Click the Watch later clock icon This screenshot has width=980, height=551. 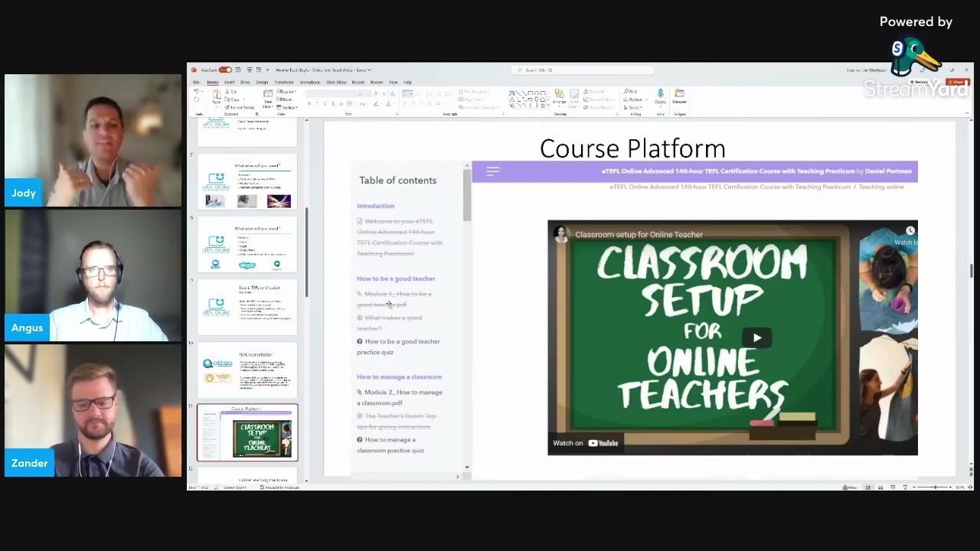pyautogui.click(x=910, y=230)
